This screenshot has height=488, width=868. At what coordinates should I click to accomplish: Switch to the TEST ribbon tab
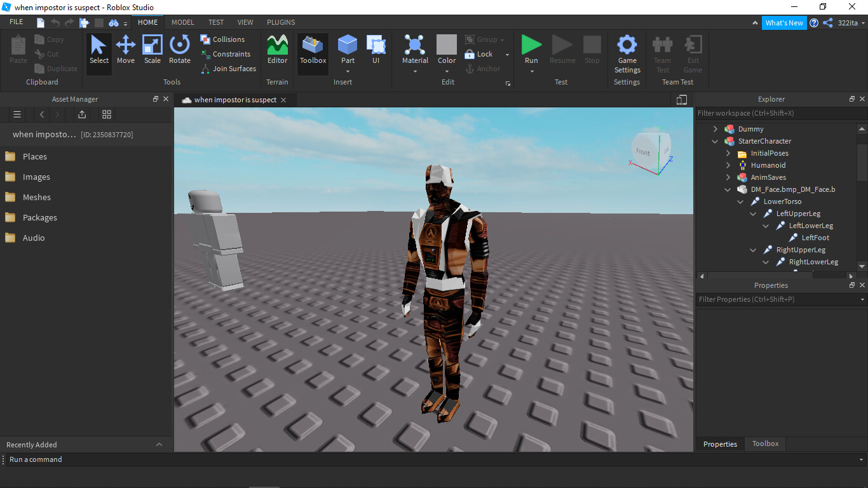coord(216,22)
